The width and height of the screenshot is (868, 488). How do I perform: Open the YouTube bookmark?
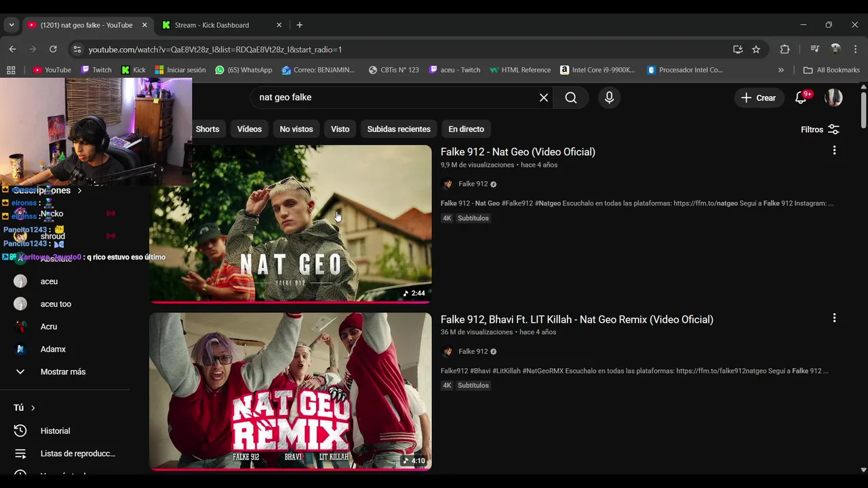pos(52,70)
